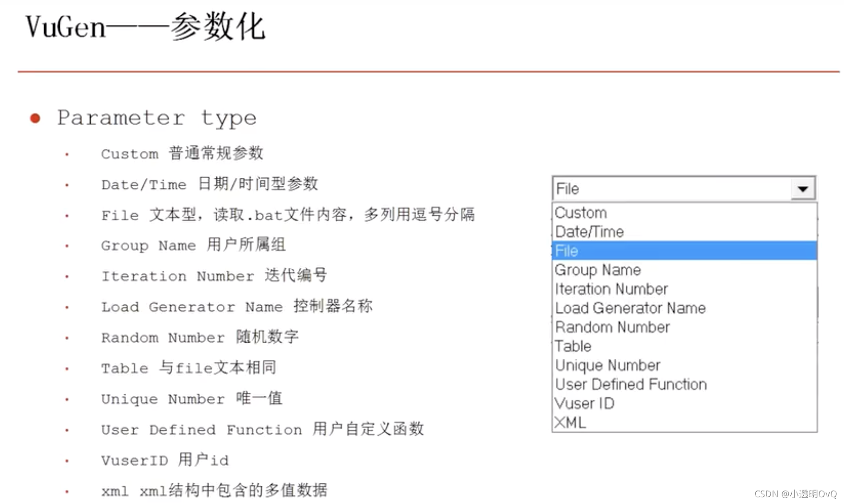Image resolution: width=844 pixels, height=504 pixels.
Task: Choose Custom from the parameter type list
Action: (x=581, y=212)
